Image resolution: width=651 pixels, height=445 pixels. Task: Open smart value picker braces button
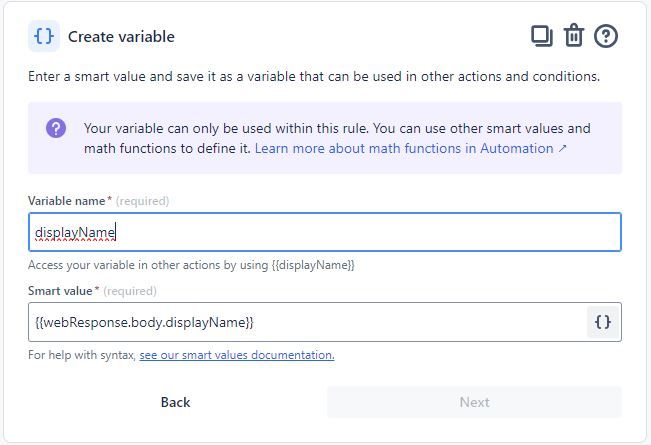click(x=603, y=322)
